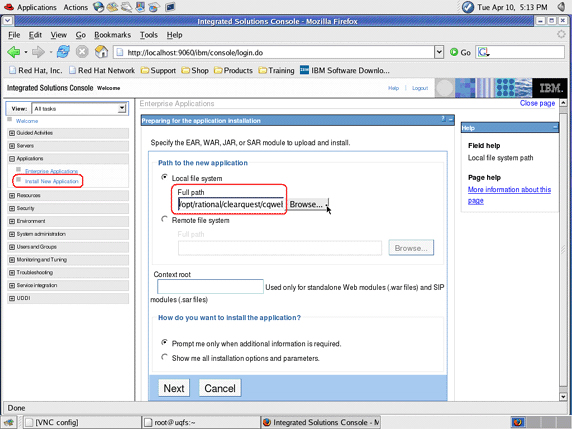
Task: Select the Remote file system radio button
Action: [x=165, y=219]
